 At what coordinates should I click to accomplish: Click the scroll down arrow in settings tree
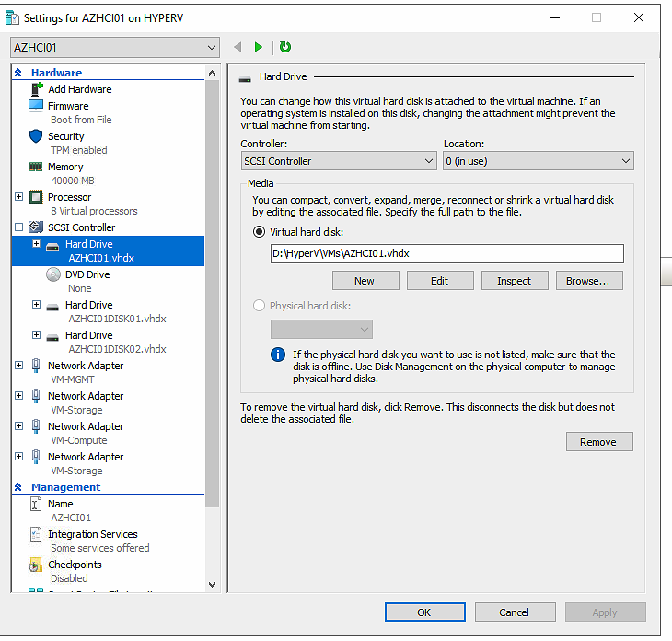tap(213, 584)
